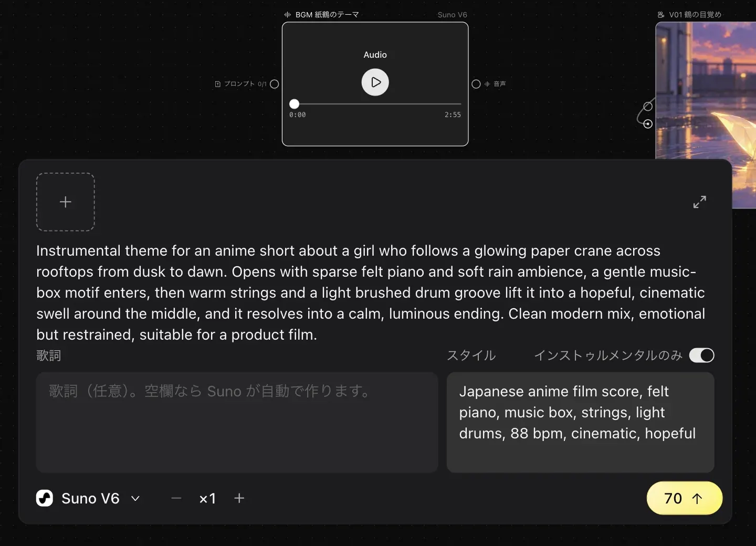Click the Audio label in the node

point(375,55)
